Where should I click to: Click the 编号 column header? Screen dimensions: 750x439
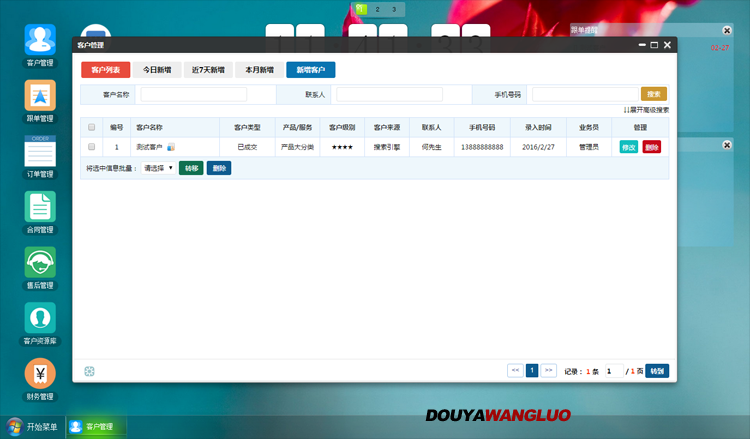[x=116, y=127]
